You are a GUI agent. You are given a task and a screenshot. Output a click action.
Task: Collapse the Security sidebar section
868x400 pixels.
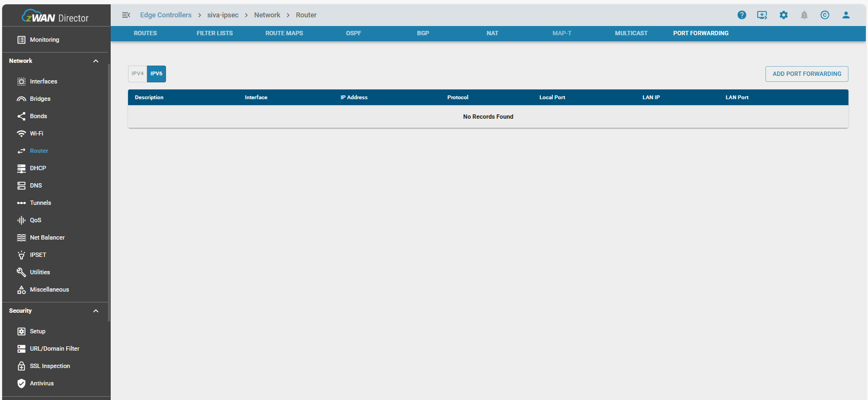click(96, 311)
